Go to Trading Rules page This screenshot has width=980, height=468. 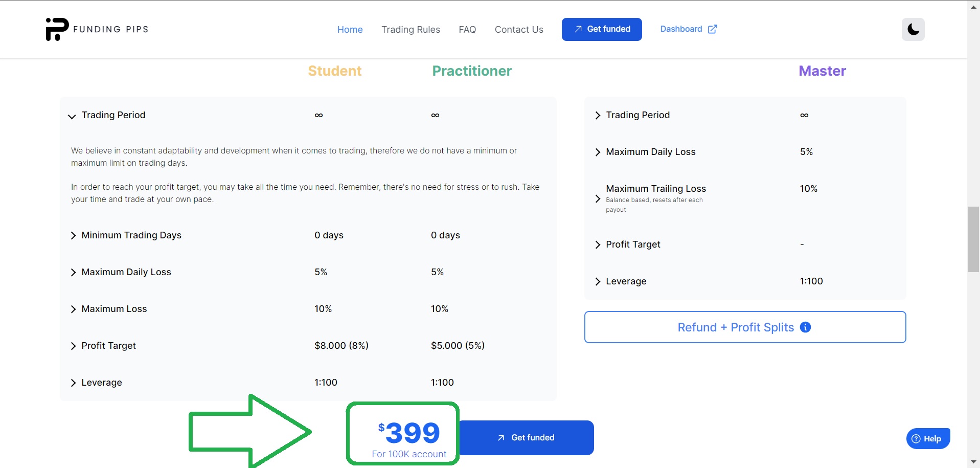tap(411, 30)
